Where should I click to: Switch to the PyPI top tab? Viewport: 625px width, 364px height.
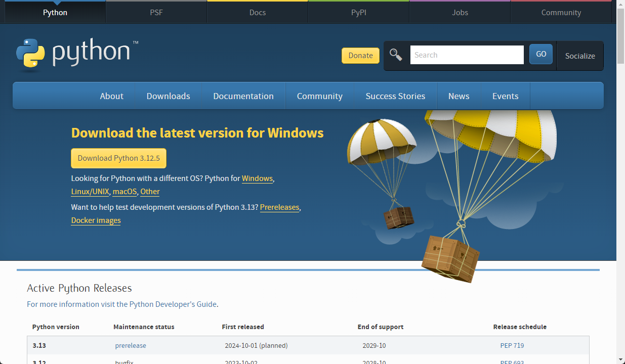pos(358,13)
